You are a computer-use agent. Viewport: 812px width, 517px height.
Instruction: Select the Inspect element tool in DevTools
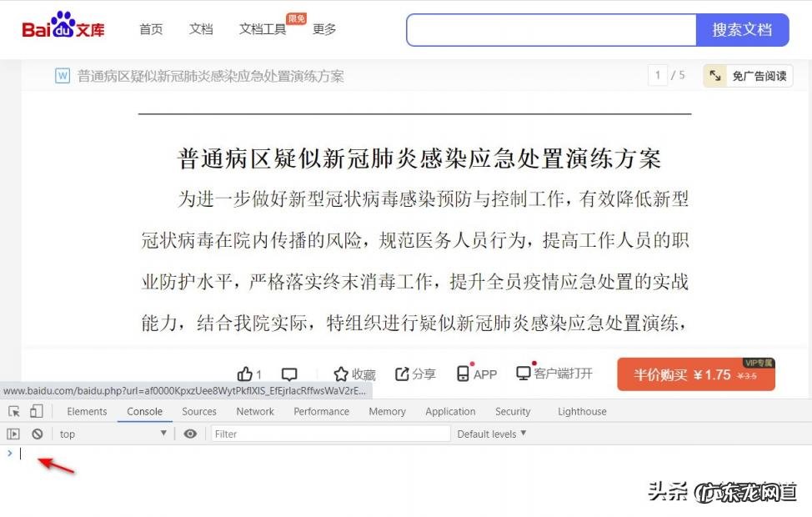click(13, 411)
